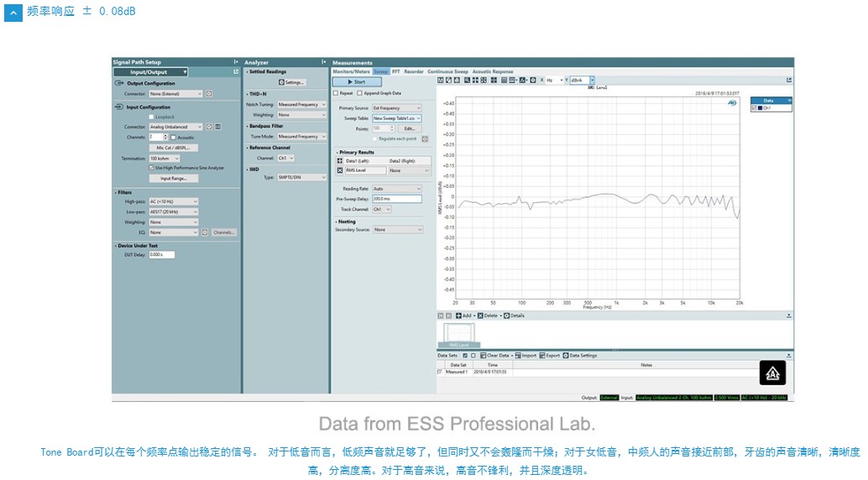Open Low-pass AES17 dropdown
The width and height of the screenshot is (868, 480).
click(173, 212)
